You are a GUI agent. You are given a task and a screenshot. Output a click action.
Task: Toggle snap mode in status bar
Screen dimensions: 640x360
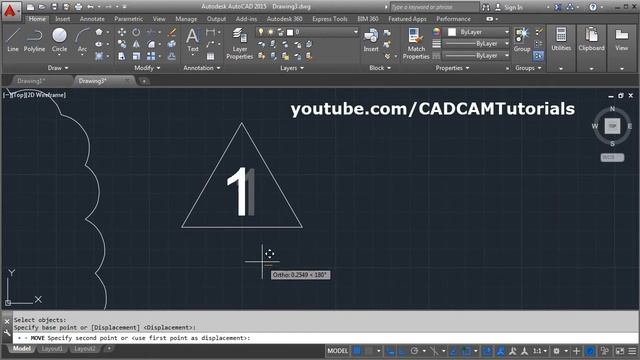pyautogui.click(x=369, y=351)
